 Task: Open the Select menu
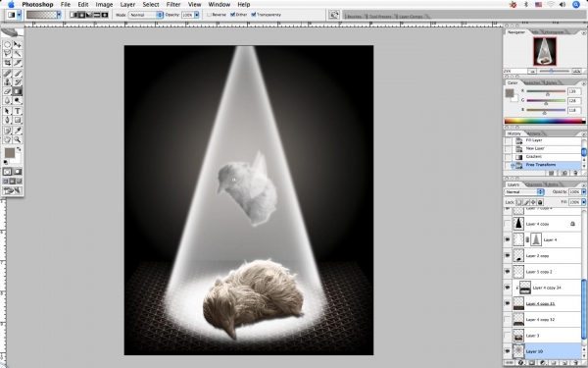150,5
